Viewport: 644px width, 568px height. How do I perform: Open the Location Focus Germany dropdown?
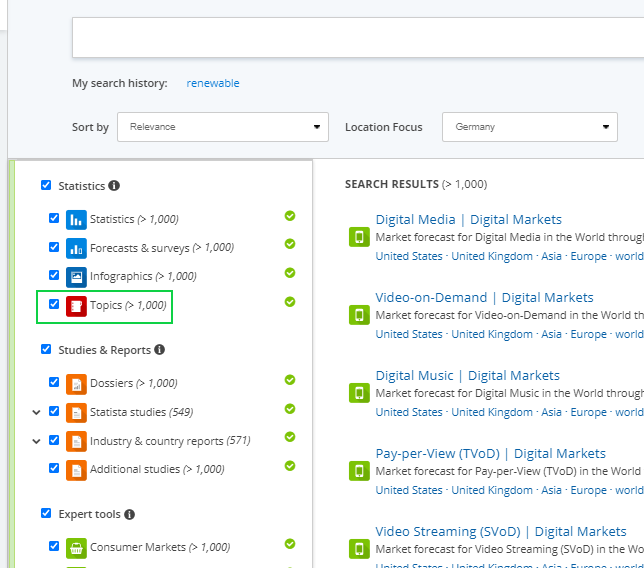click(x=530, y=127)
